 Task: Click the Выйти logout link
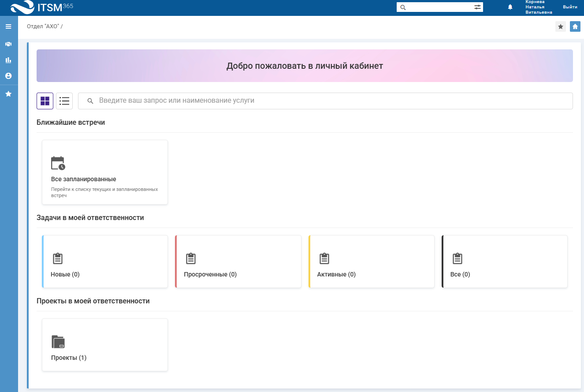[570, 7]
